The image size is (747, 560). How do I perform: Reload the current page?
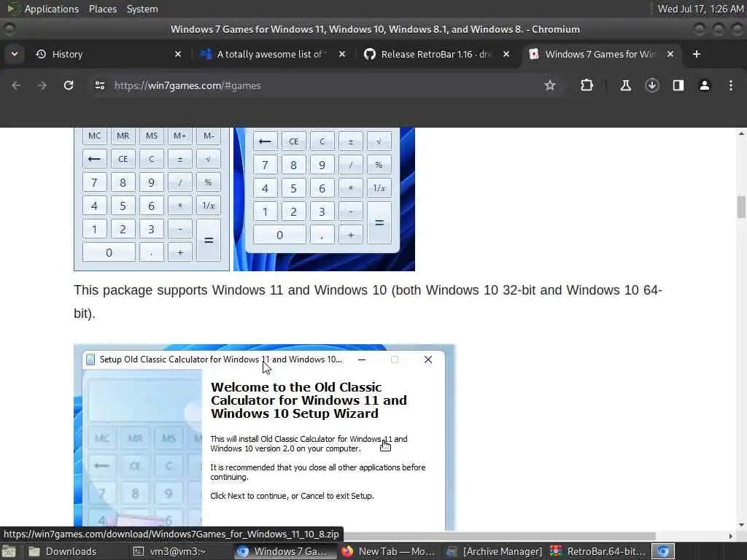(69, 86)
